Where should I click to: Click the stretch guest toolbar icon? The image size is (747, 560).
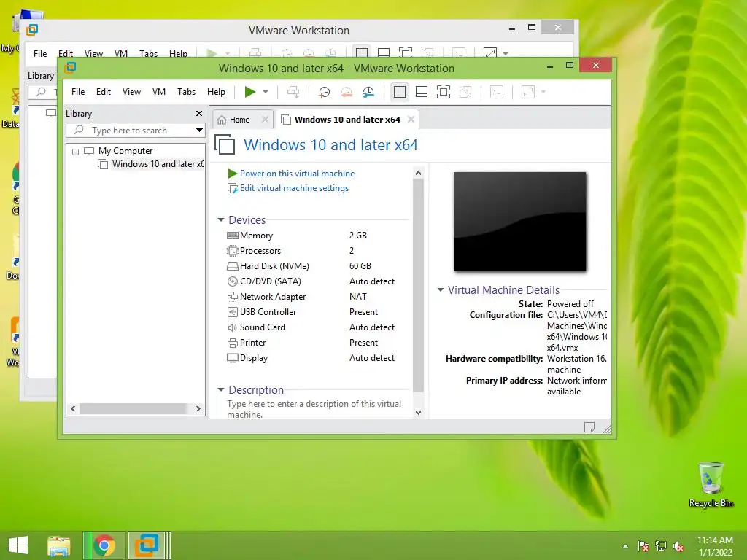528,92
